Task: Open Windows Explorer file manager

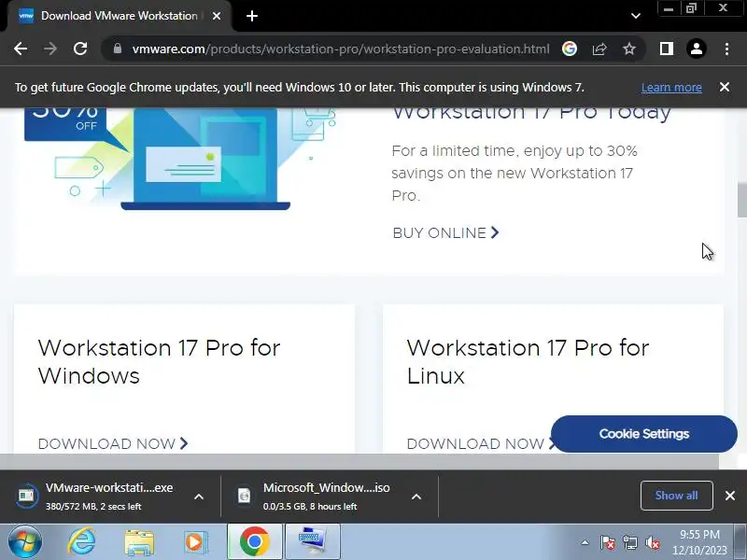Action: tap(139, 542)
